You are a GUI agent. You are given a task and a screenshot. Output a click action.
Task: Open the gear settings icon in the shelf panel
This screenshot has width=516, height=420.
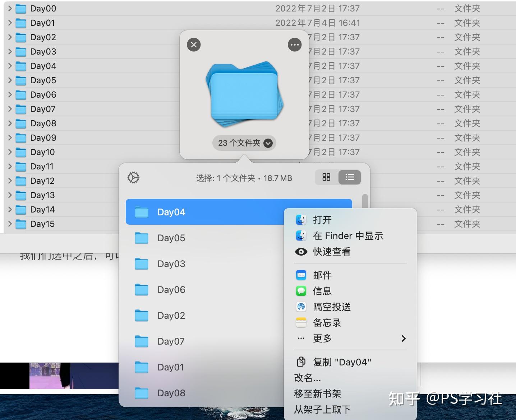(x=133, y=178)
